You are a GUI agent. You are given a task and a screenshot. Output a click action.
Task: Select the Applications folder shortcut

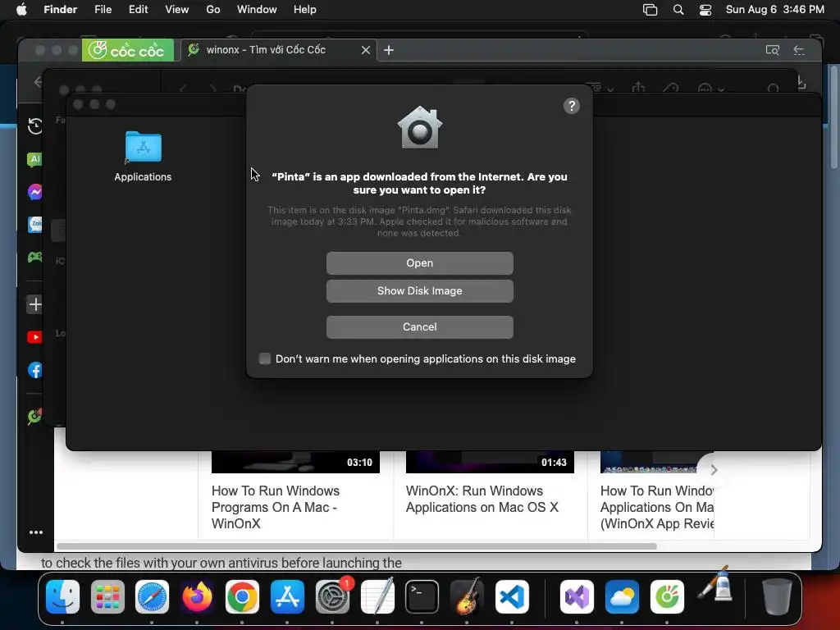coord(143,157)
